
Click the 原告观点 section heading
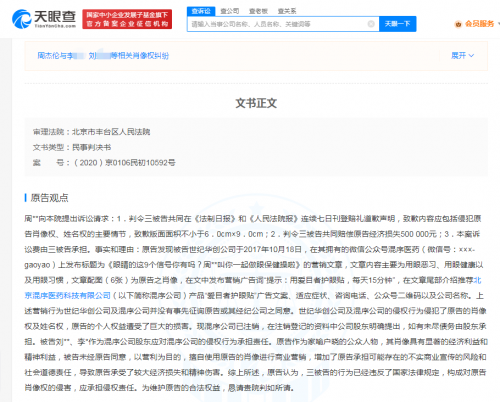(49, 198)
